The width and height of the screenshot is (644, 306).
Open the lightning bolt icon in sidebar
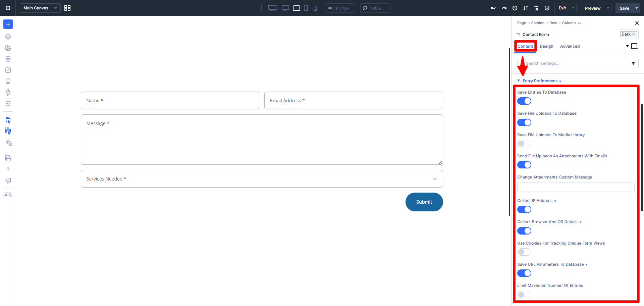[x=8, y=92]
